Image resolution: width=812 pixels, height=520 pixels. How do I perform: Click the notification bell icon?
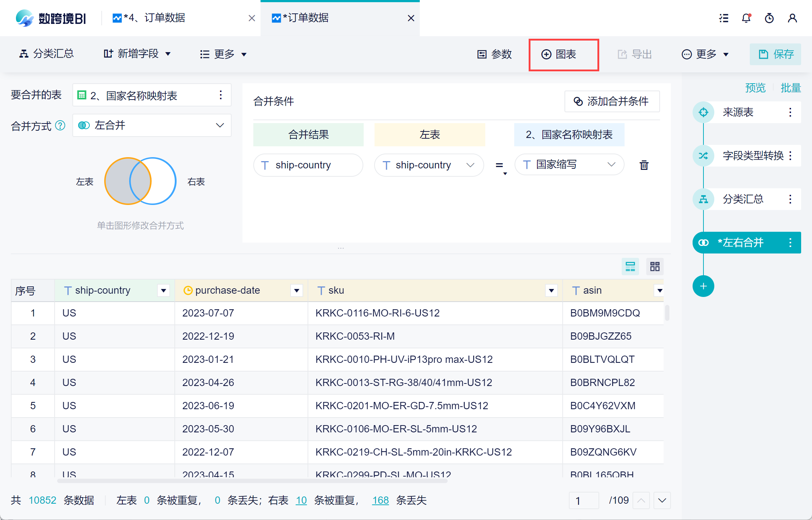(x=746, y=18)
